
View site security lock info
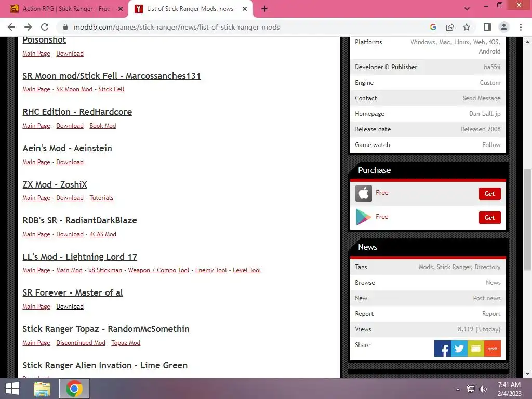tap(65, 27)
